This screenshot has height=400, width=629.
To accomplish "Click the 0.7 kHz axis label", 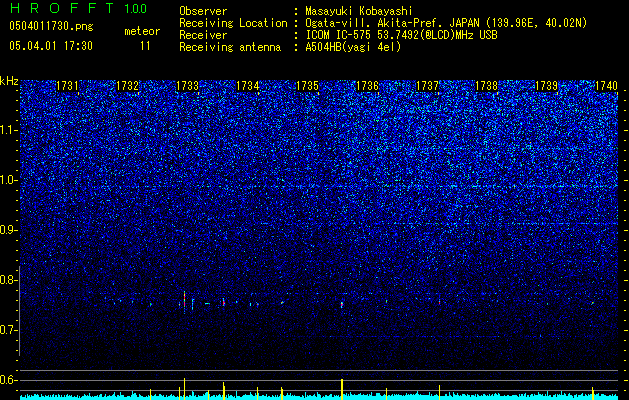I will click(x=9, y=330).
